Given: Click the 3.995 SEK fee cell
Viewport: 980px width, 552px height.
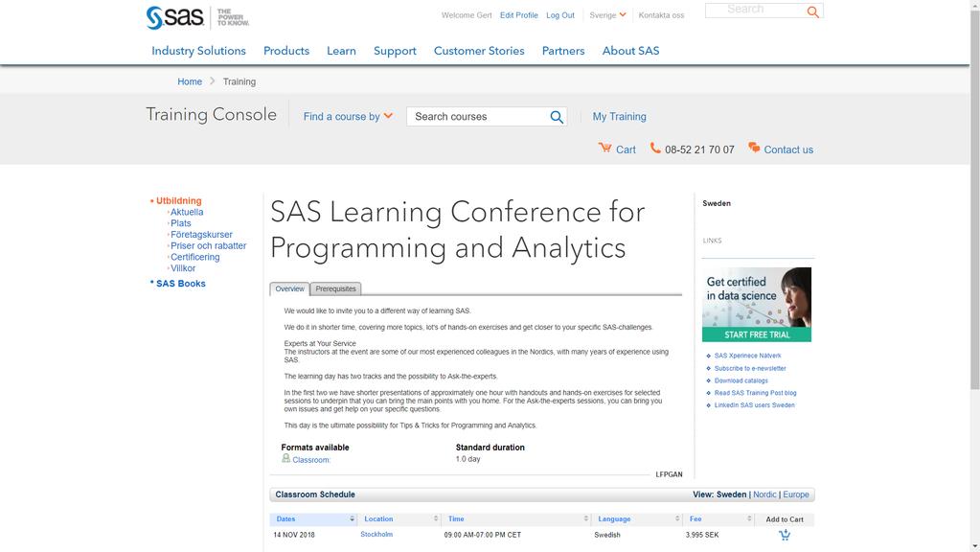Looking at the screenshot, I should (702, 535).
